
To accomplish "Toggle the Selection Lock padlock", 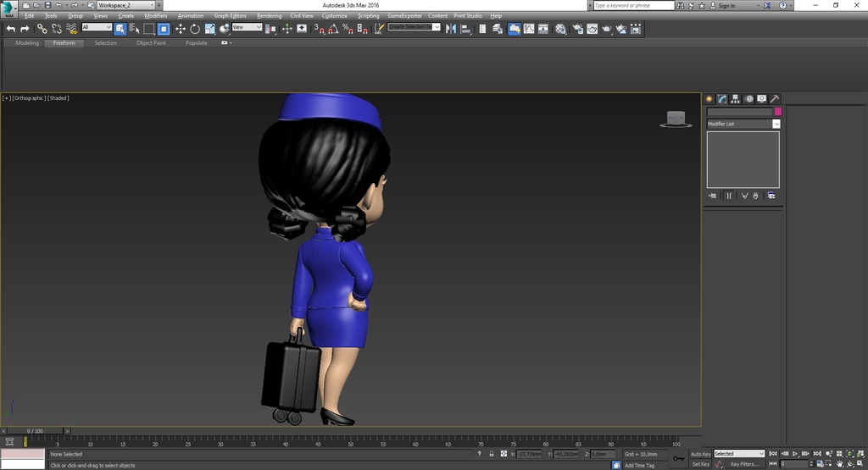I will (x=492, y=454).
